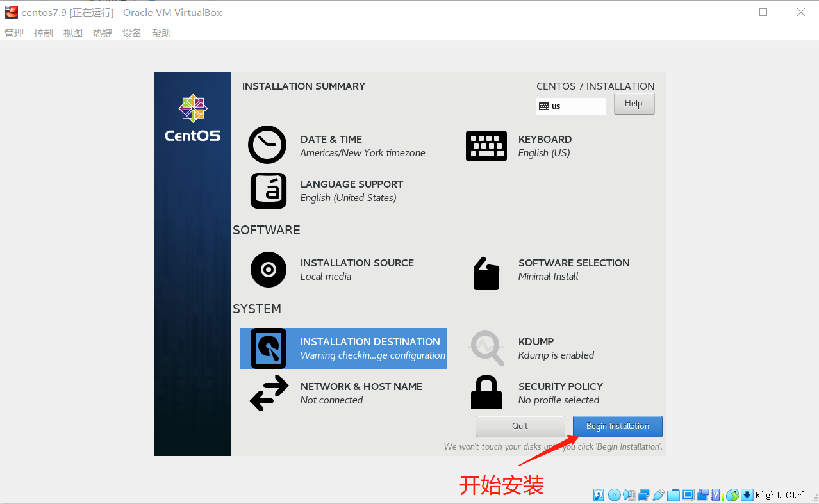Click the INSTALLATION DESTINATION label
This screenshot has width=819, height=504.
coord(370,342)
